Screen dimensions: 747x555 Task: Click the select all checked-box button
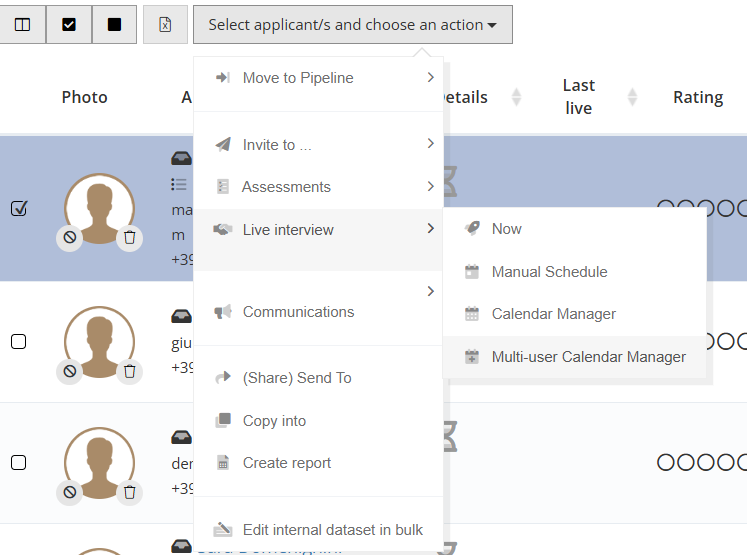(69, 25)
